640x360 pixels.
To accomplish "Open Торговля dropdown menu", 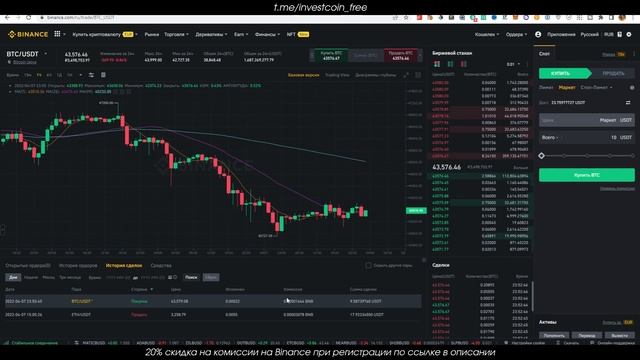I will pyautogui.click(x=176, y=34).
